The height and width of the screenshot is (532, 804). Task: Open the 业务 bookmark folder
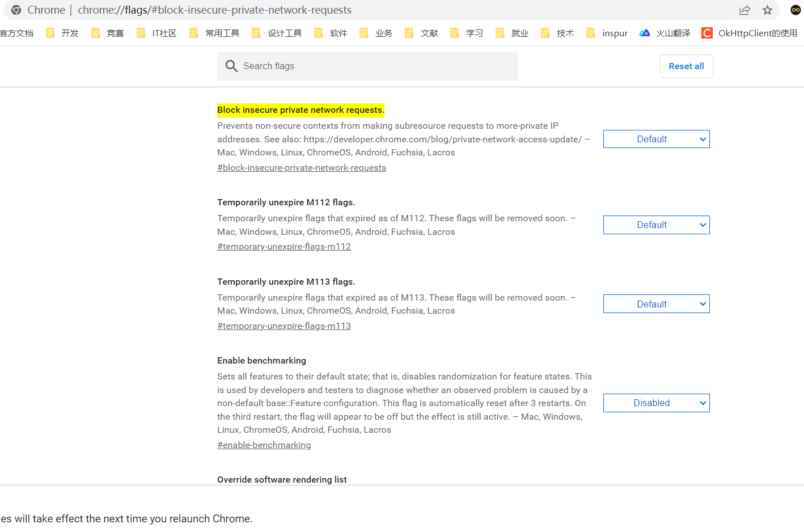coord(376,33)
